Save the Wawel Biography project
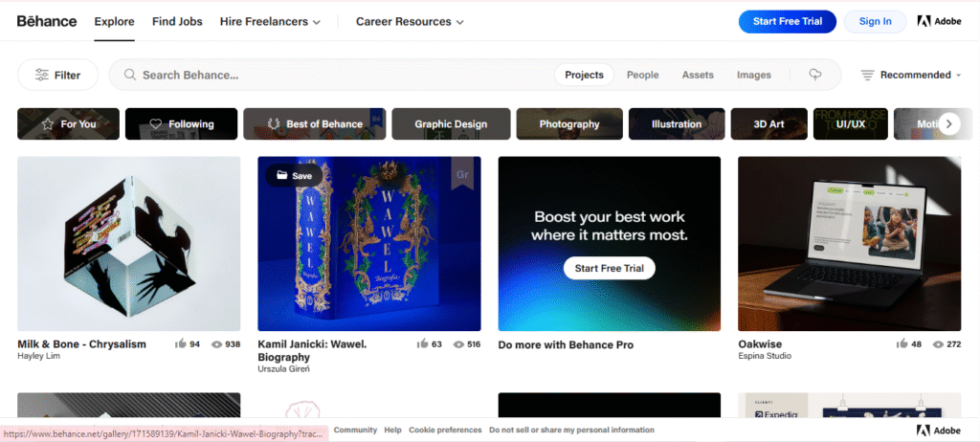 point(295,176)
